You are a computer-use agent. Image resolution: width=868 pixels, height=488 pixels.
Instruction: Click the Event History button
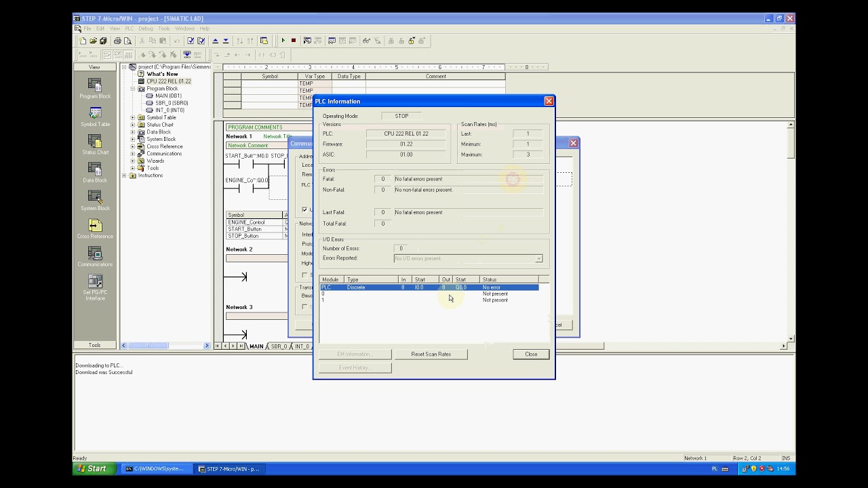click(355, 368)
